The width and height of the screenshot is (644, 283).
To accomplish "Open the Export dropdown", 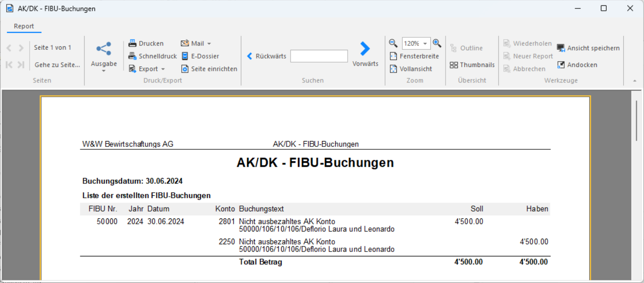I will coord(147,69).
